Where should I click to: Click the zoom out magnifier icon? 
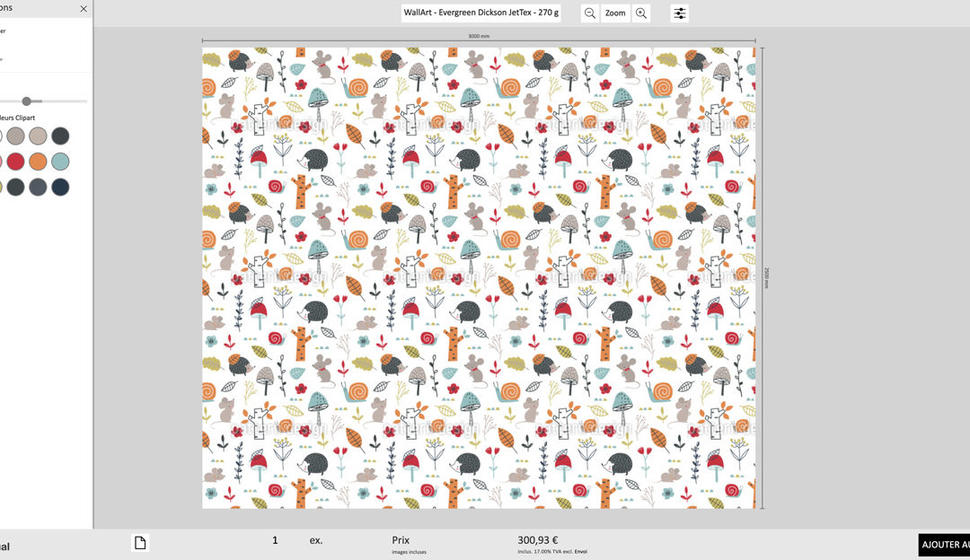[590, 13]
